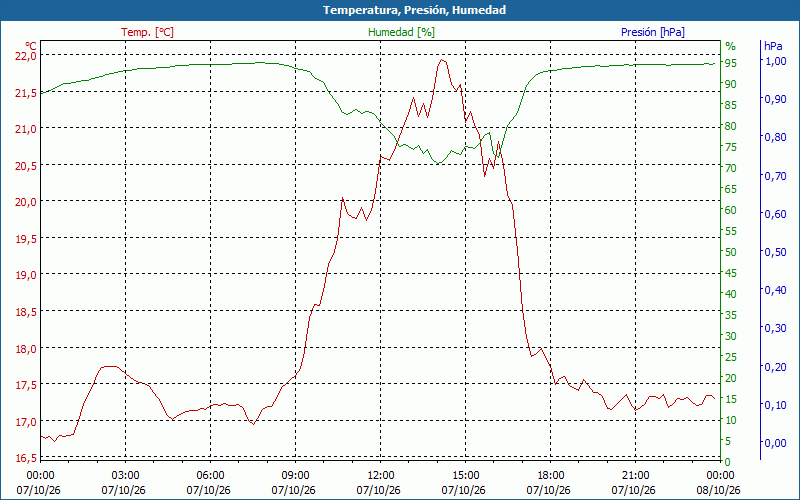The width and height of the screenshot is (800, 500).
Task: Select the 12:00 time axis label
Action: click(381, 476)
